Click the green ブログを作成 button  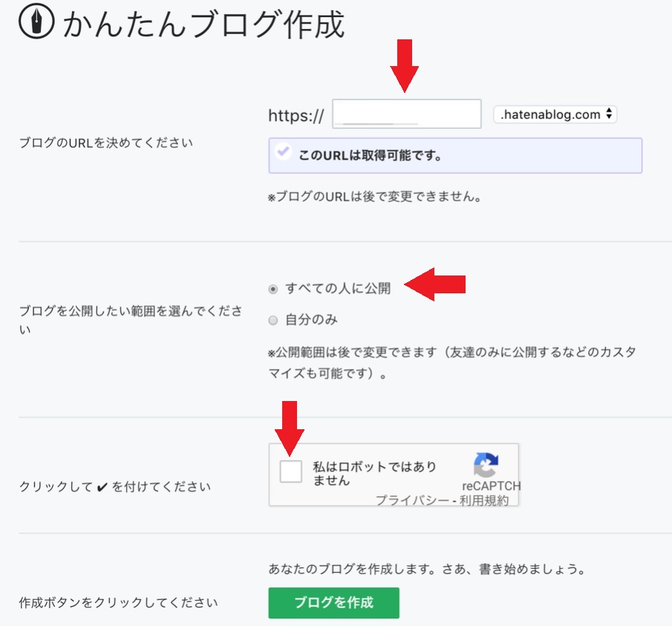point(333,603)
